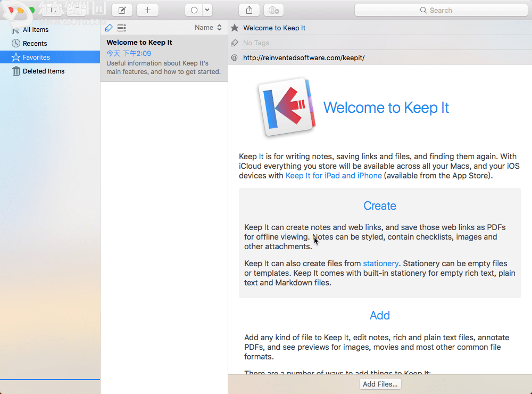Select All Items in the sidebar
Viewport: 532px width, 394px height.
50,30
